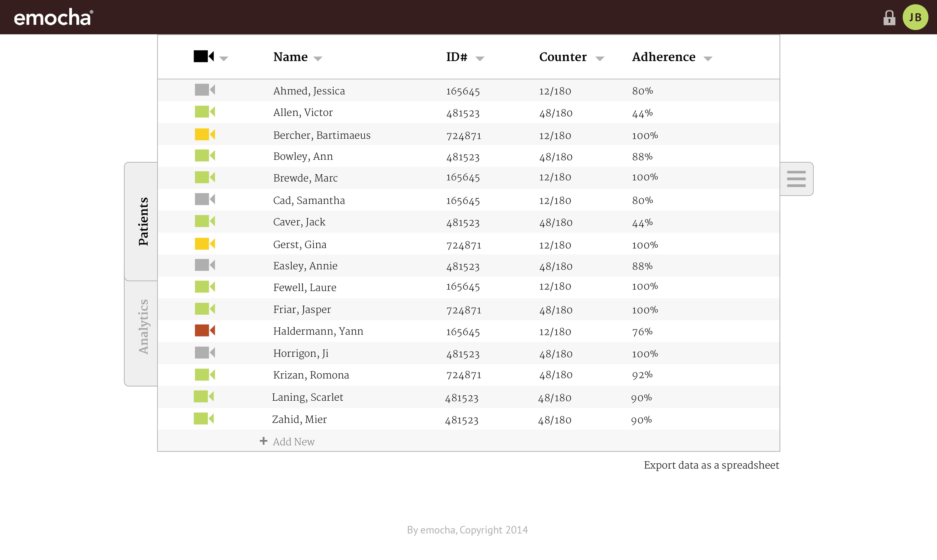Click video icon for Brewde, Marc
The height and width of the screenshot is (560, 937).
coord(205,177)
